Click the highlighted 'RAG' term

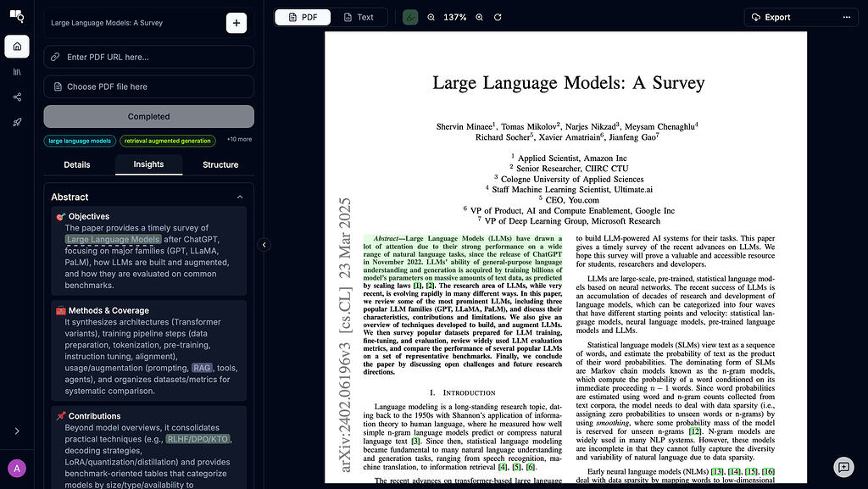tap(202, 368)
